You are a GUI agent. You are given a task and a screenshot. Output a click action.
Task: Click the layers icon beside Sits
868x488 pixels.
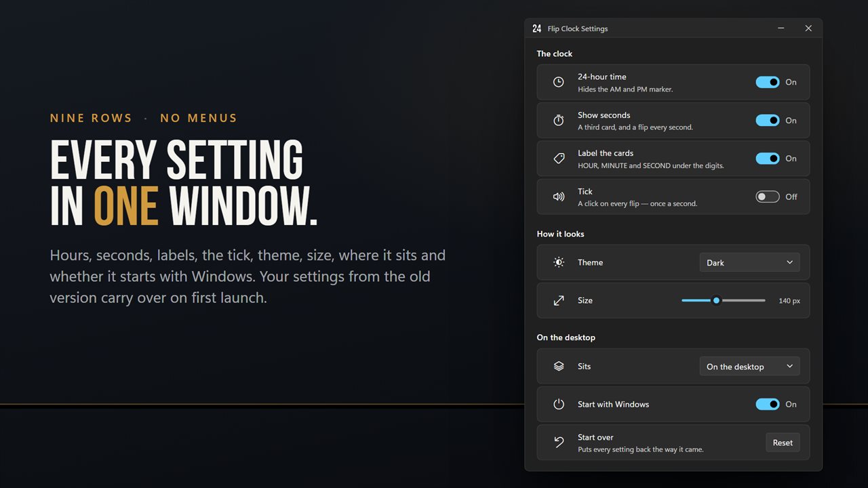click(x=559, y=366)
